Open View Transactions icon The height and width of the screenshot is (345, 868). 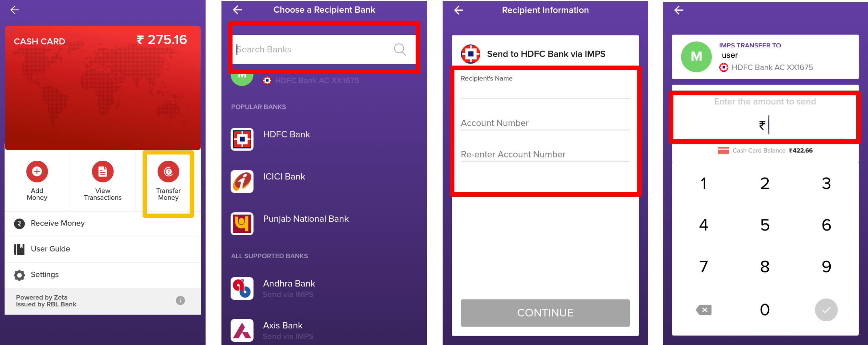pos(103,171)
